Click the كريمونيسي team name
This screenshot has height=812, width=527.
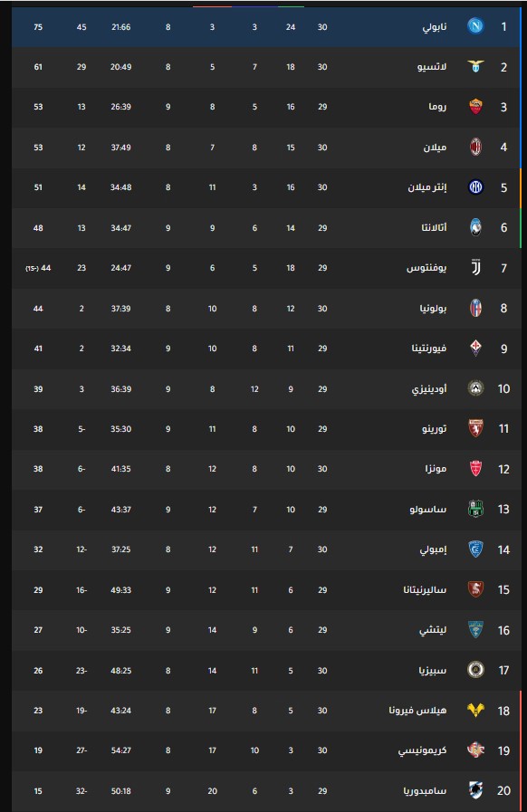[422, 750]
